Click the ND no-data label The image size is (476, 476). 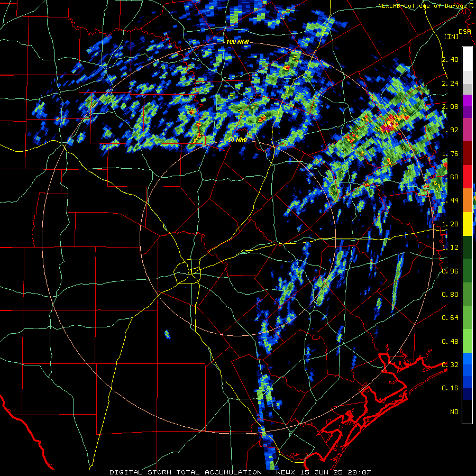(454, 412)
